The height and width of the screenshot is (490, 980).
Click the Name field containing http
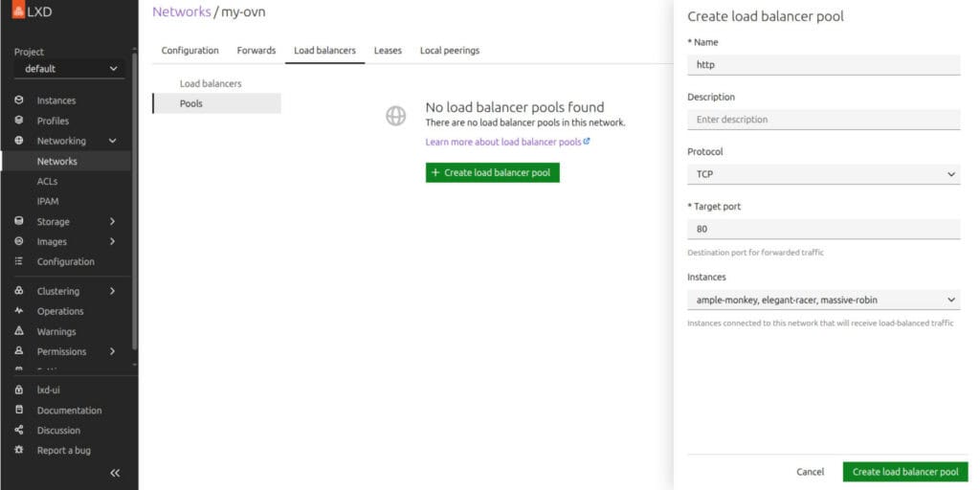[823, 64]
